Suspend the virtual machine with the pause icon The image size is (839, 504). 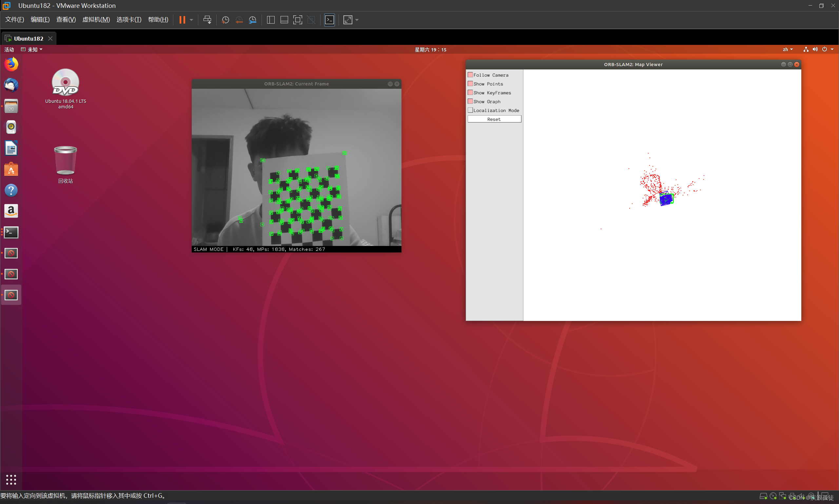tap(183, 20)
